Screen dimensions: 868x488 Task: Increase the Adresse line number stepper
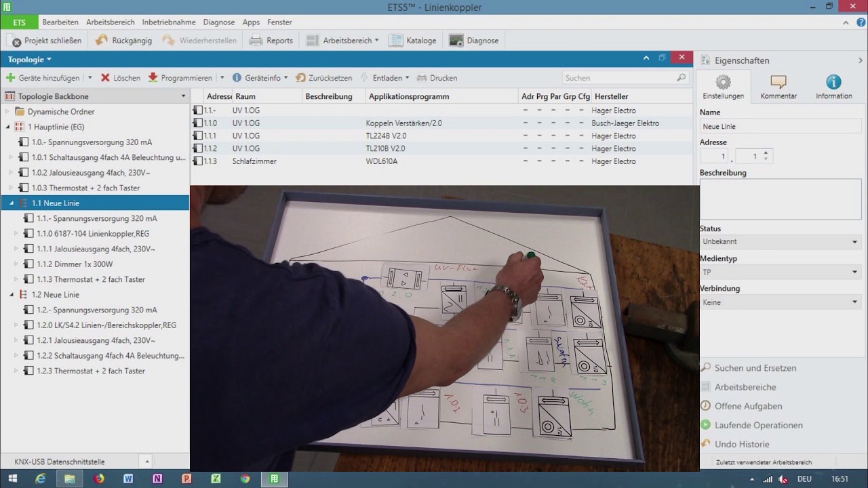(766, 153)
